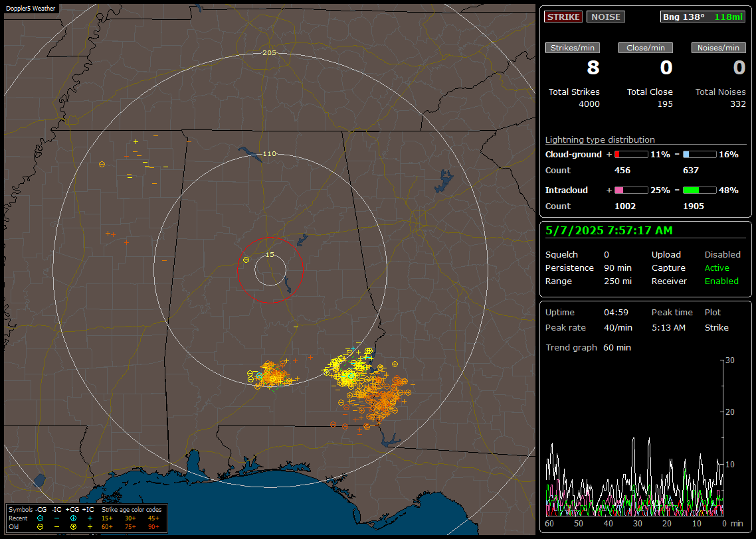Click the Strikes/min label box
The image size is (756, 539).
click(572, 48)
